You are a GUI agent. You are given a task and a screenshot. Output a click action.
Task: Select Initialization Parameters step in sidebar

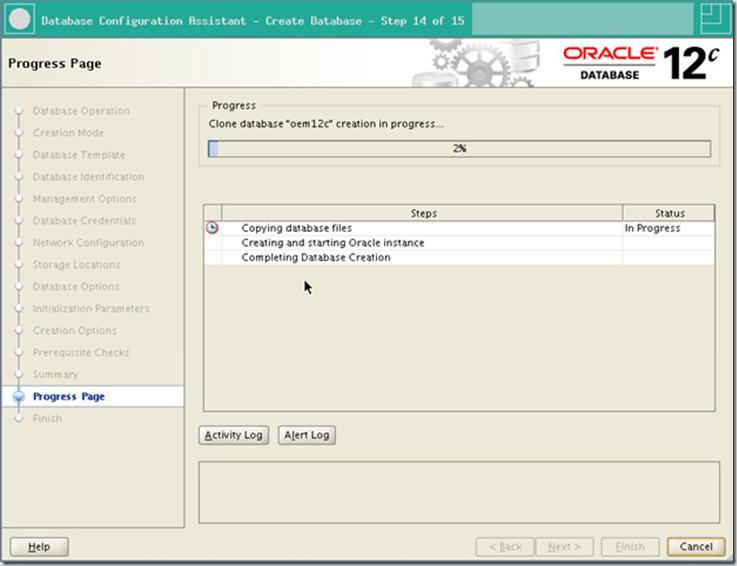point(91,309)
